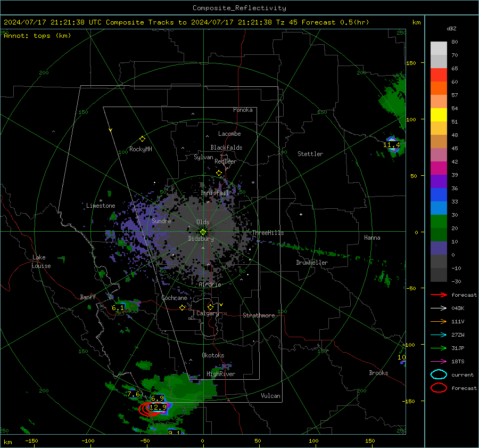Click the 12.9 storm top annotation
The height and width of the screenshot is (448, 479).
pos(158,408)
